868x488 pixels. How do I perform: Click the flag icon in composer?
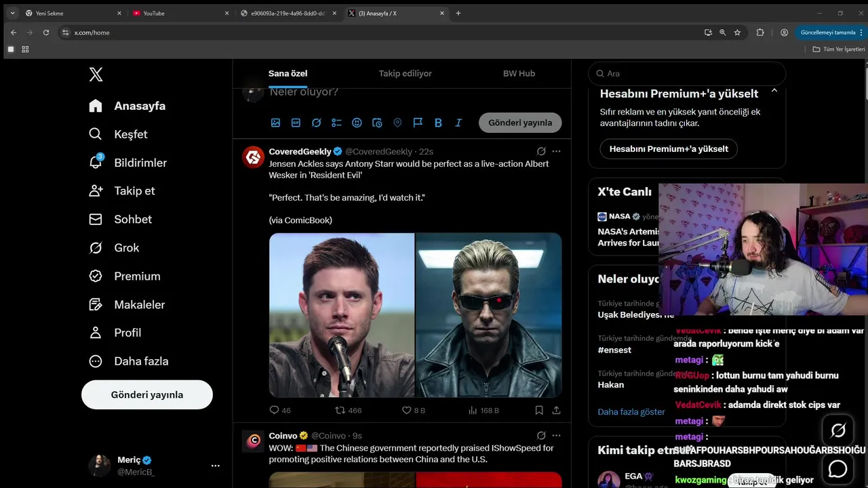pos(418,123)
